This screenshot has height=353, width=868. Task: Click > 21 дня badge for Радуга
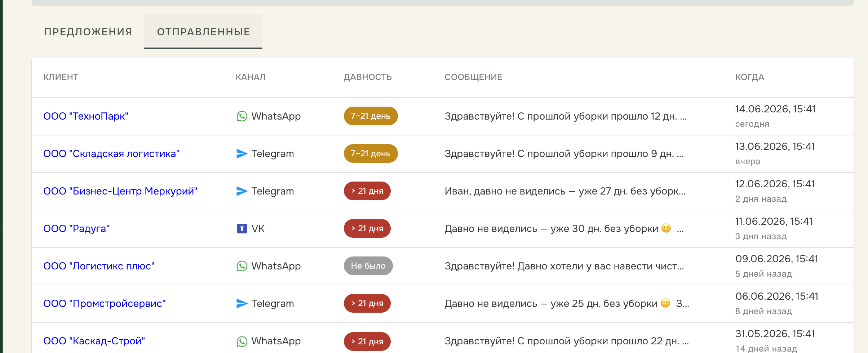367,228
